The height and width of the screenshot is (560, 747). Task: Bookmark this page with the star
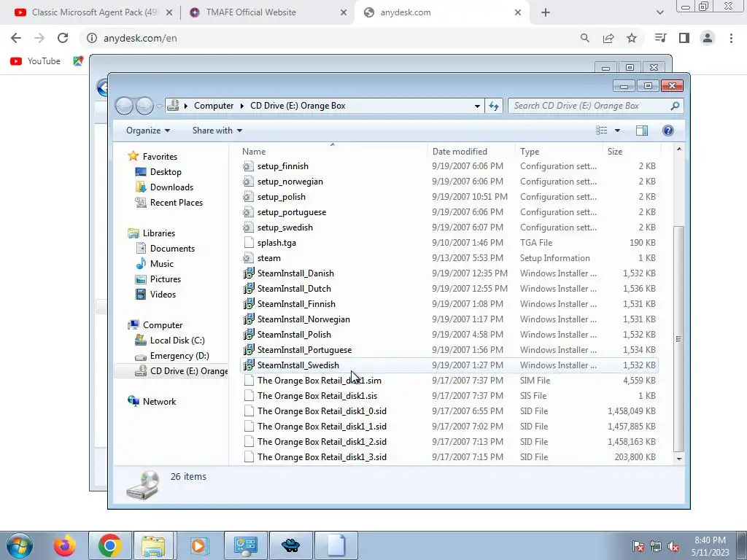click(x=632, y=38)
